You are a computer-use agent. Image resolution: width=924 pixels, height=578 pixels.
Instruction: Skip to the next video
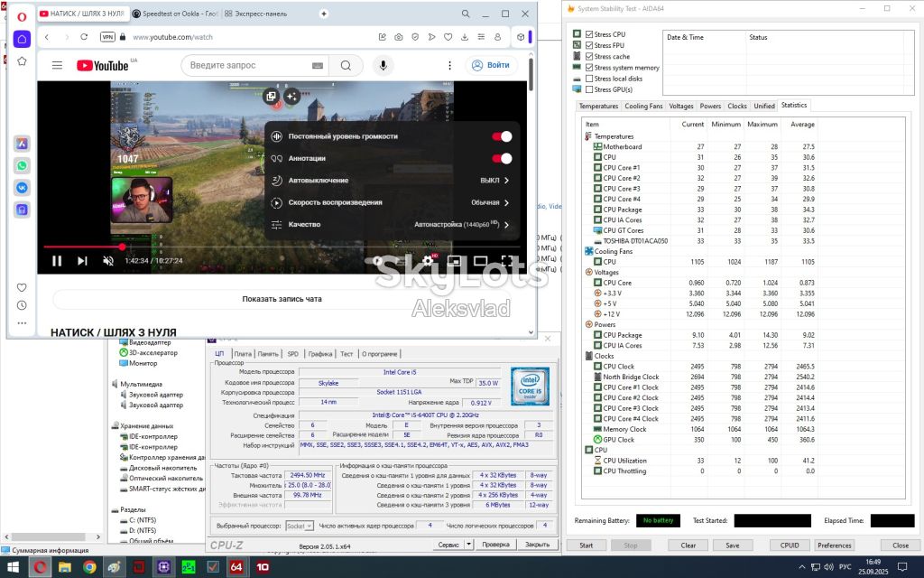tap(82, 261)
